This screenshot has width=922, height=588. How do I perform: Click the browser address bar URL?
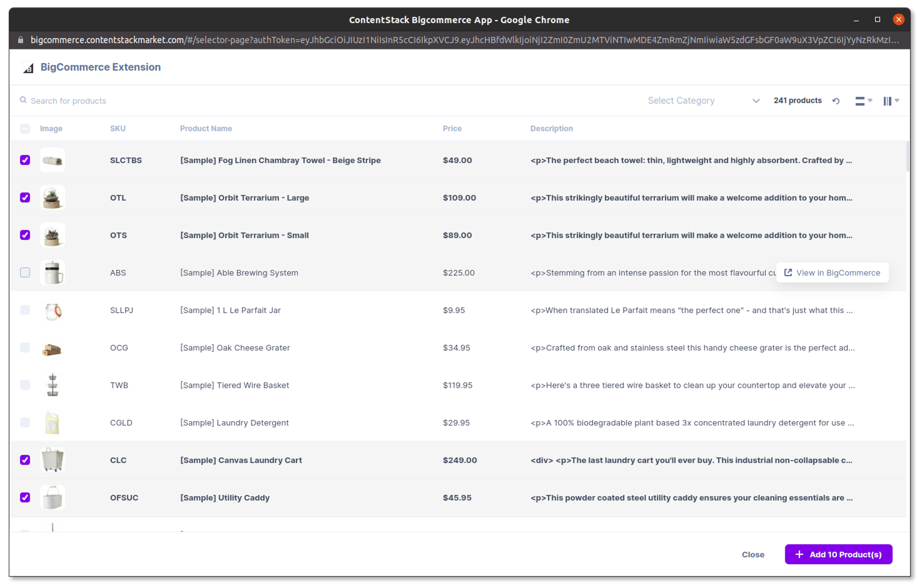465,40
